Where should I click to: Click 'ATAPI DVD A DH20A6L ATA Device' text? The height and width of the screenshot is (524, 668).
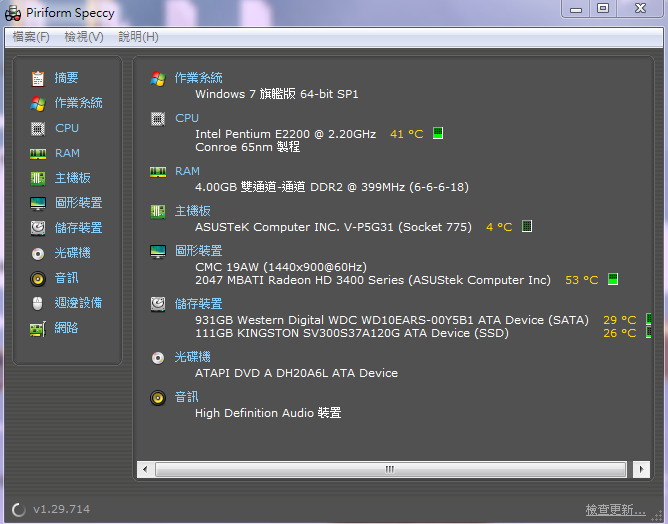pos(297,374)
